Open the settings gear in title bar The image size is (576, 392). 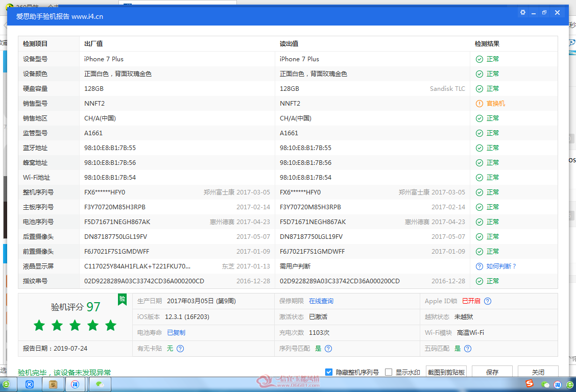(x=522, y=12)
